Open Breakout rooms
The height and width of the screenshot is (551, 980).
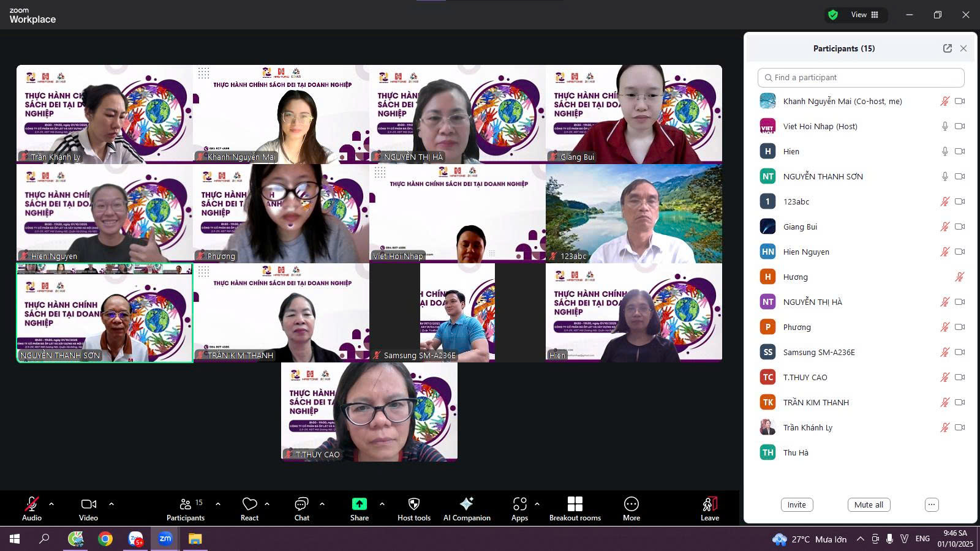pos(575,504)
